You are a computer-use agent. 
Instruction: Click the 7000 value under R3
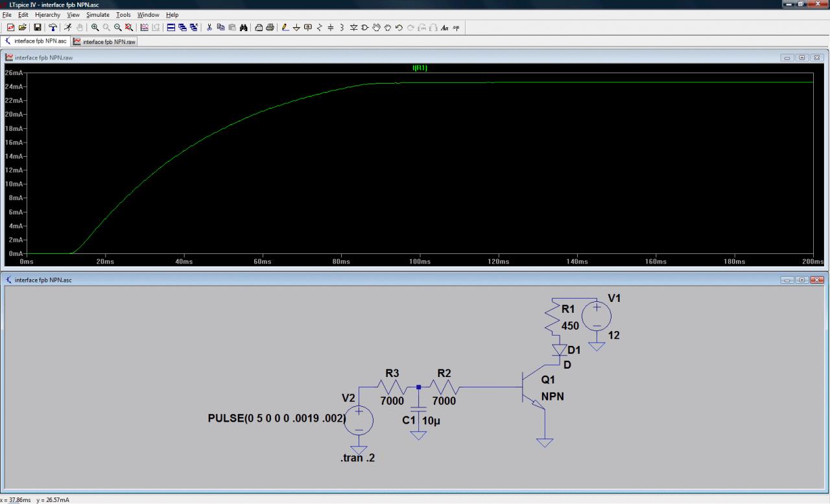[392, 401]
